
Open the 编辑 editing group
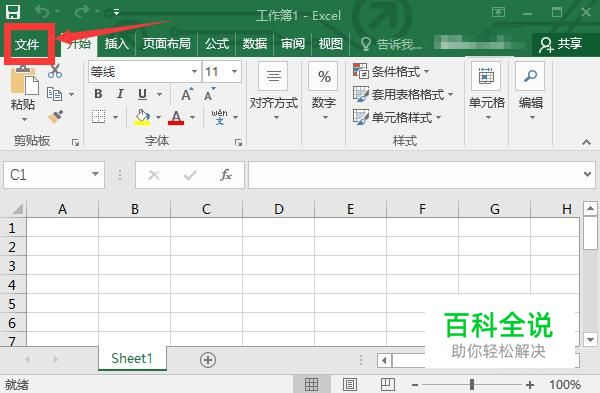coord(531,92)
